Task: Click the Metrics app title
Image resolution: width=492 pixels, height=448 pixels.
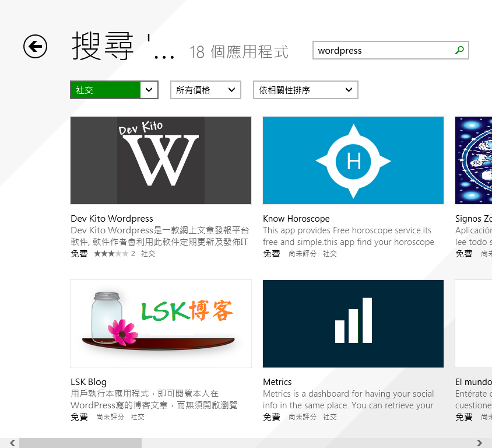Action: pos(277,382)
